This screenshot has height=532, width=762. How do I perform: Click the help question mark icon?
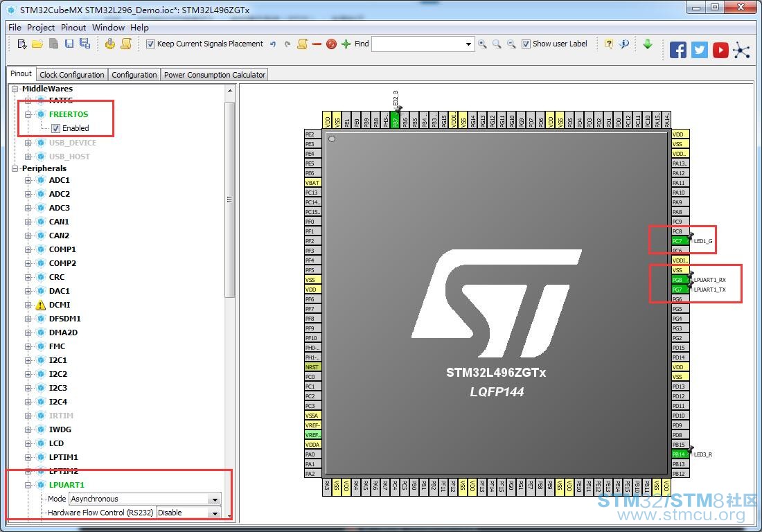pos(608,44)
